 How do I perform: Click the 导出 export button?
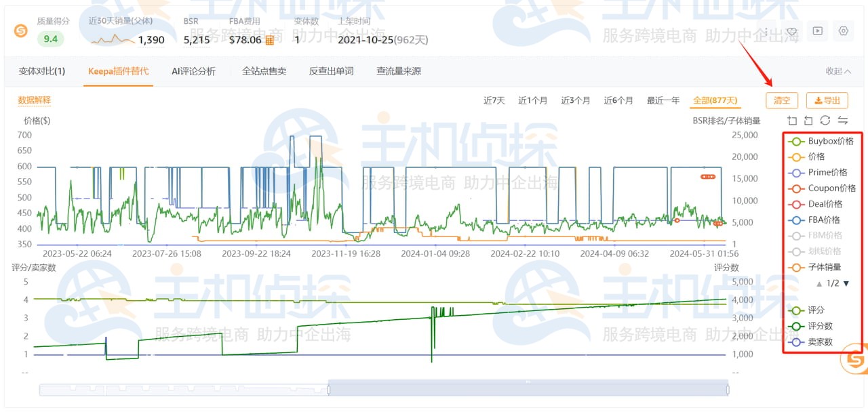[827, 100]
